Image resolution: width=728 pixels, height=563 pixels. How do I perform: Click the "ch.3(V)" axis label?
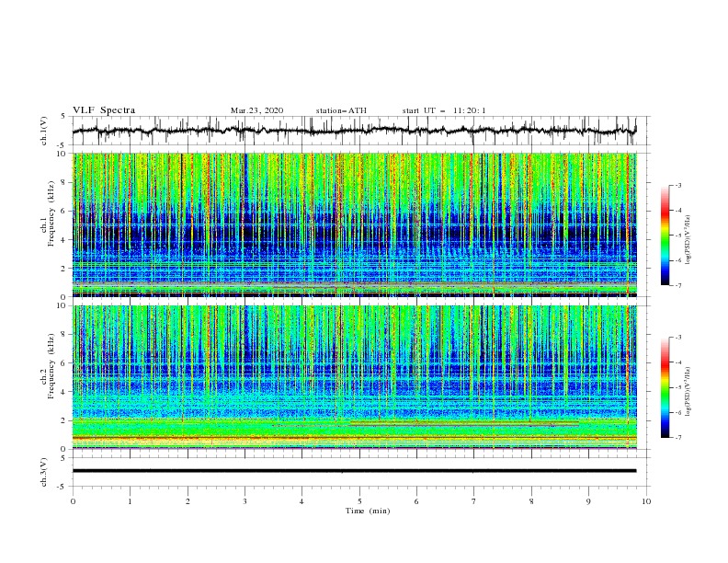coord(44,472)
